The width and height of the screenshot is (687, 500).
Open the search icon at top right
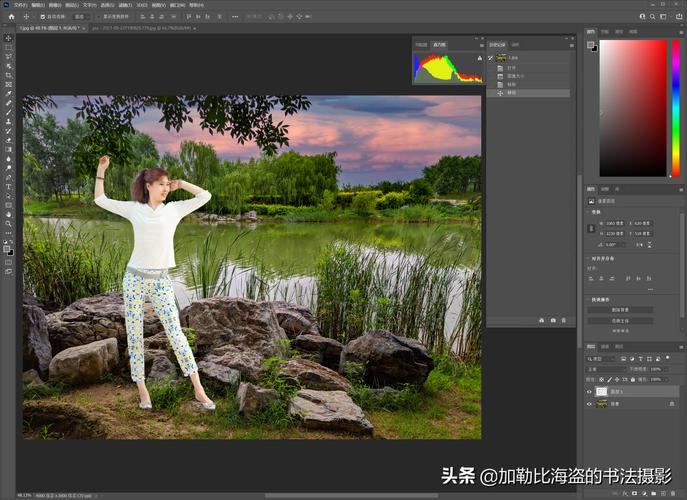point(653,17)
